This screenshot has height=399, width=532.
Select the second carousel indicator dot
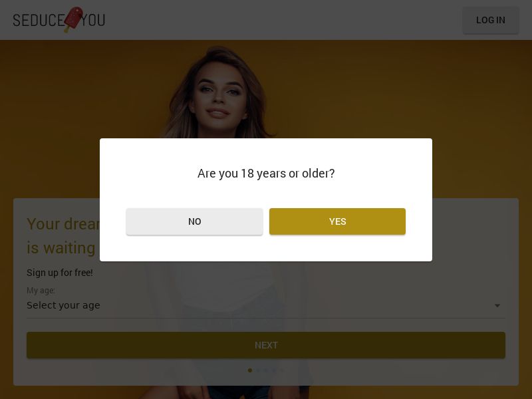[258, 370]
